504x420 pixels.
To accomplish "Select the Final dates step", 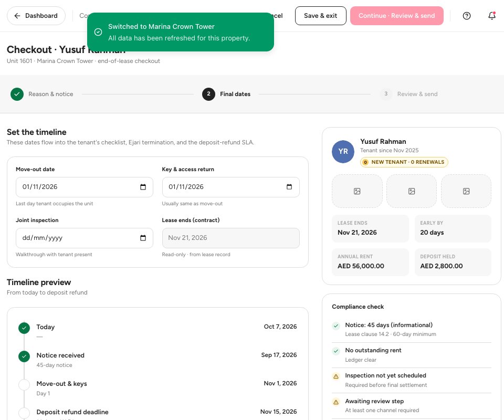I will coord(226,94).
